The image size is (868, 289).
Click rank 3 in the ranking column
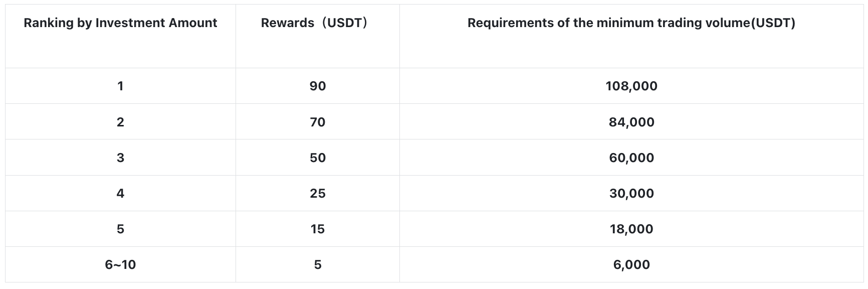[x=120, y=158]
